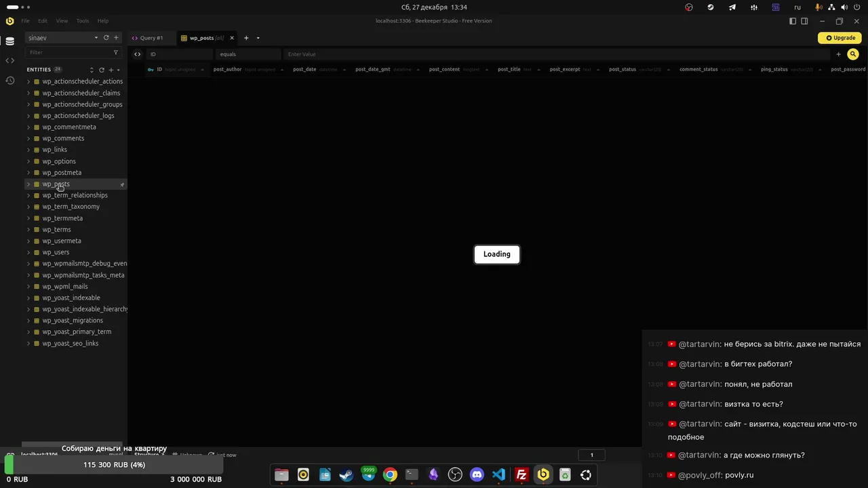Click the Telegram tray icon in top bar

(732, 7)
